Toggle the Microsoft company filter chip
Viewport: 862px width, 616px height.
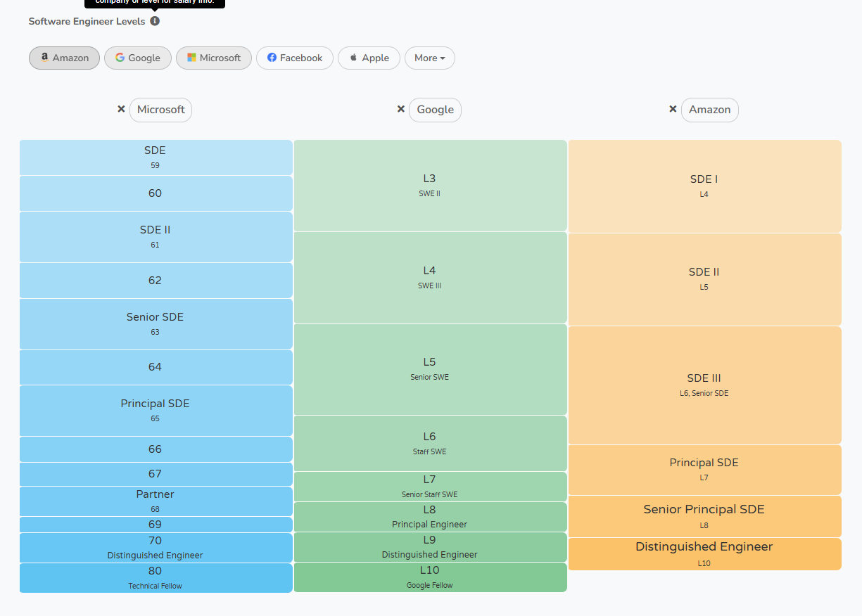214,58
